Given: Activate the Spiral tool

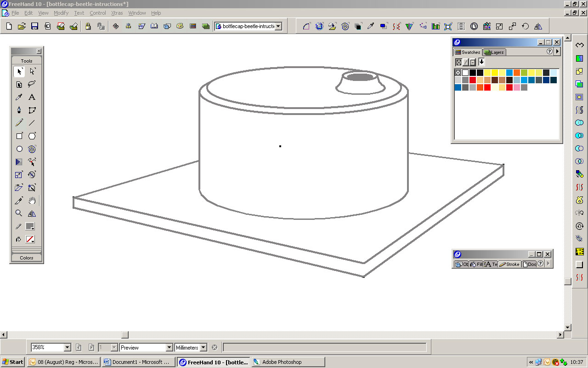Looking at the screenshot, I should (32, 149).
